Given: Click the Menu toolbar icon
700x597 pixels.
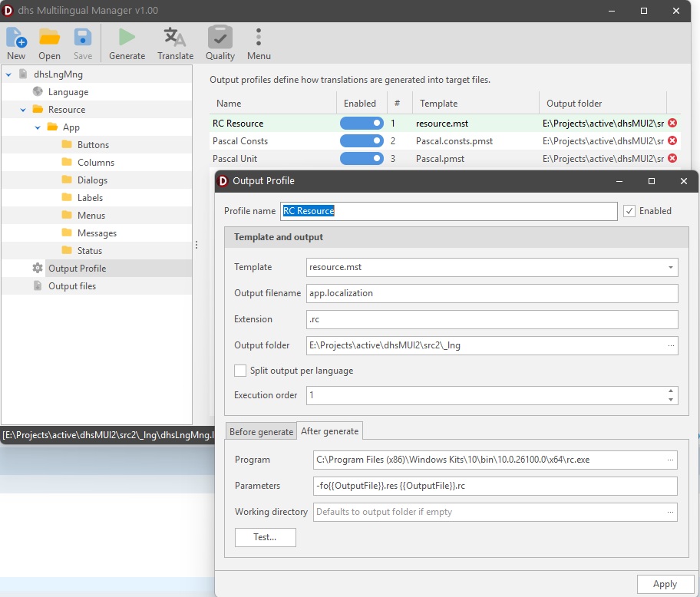Looking at the screenshot, I should 259,36.
